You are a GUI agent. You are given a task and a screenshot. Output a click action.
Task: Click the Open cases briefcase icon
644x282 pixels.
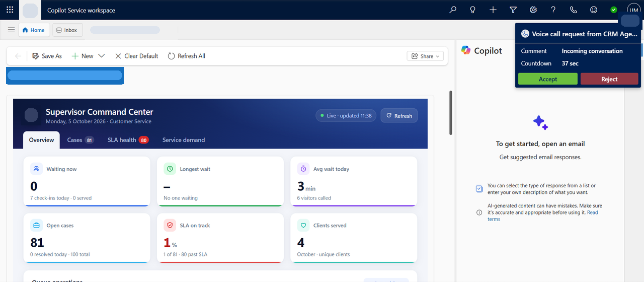pyautogui.click(x=37, y=226)
